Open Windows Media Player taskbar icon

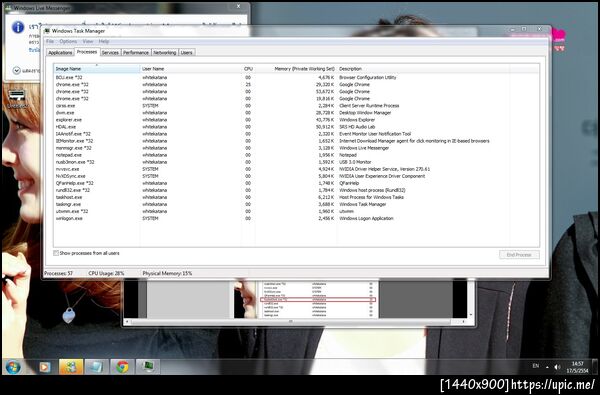click(x=44, y=367)
